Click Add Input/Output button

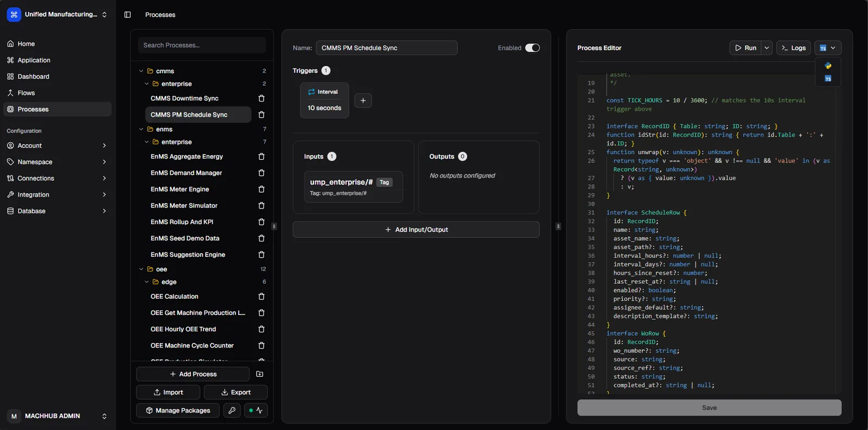[x=416, y=230]
